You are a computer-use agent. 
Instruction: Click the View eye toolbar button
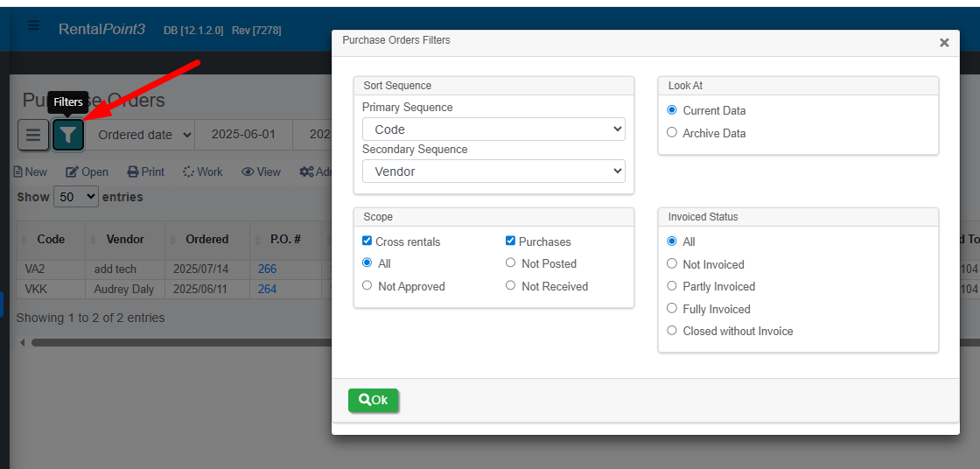click(262, 171)
